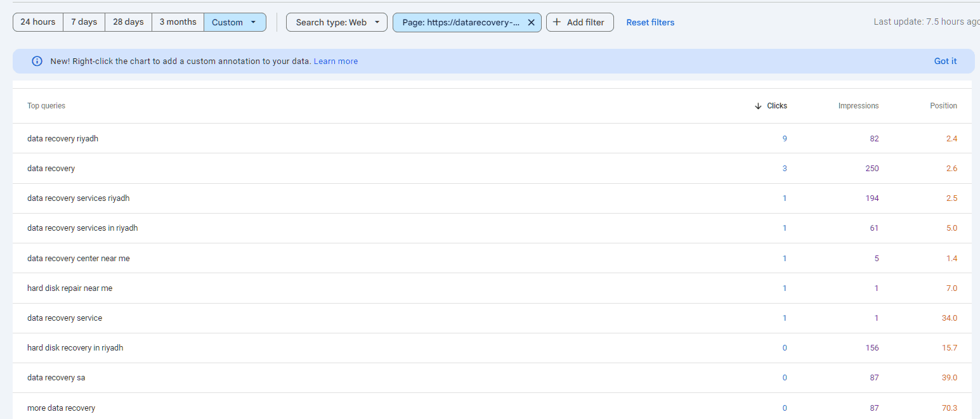980x419 pixels.
Task: Select the "data recovery riyadh" query row
Action: (x=63, y=138)
